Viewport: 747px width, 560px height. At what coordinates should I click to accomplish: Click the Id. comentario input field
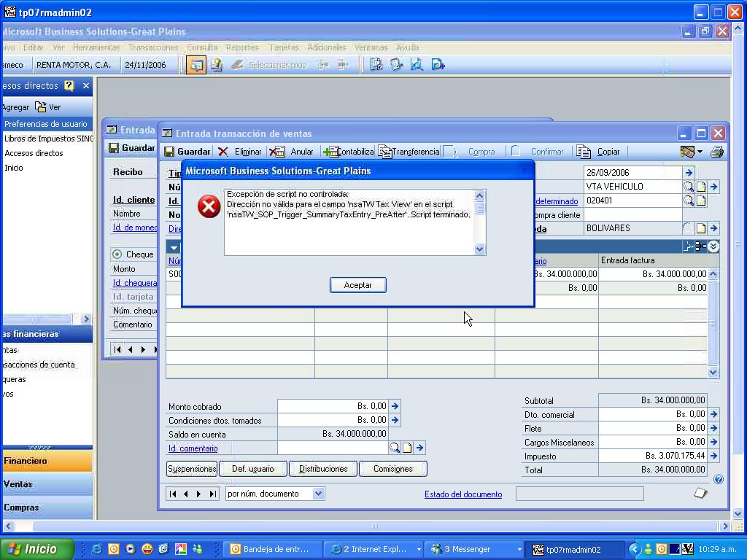click(333, 448)
